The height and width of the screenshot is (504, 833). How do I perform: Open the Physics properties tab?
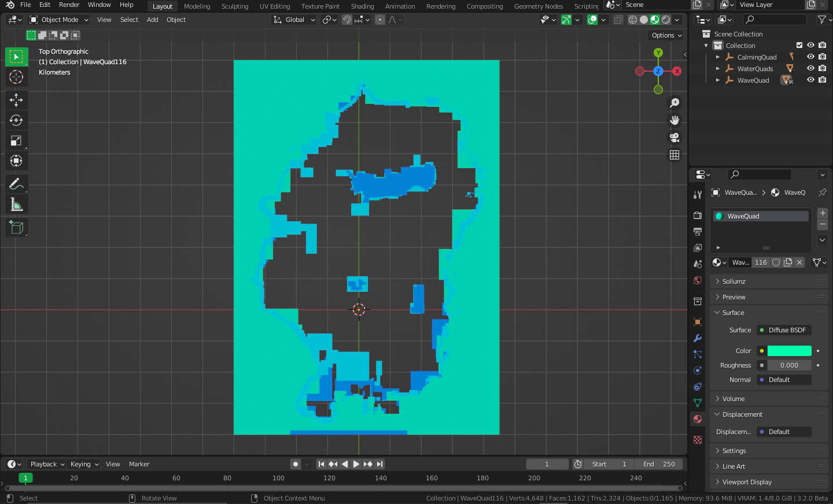pos(698,370)
